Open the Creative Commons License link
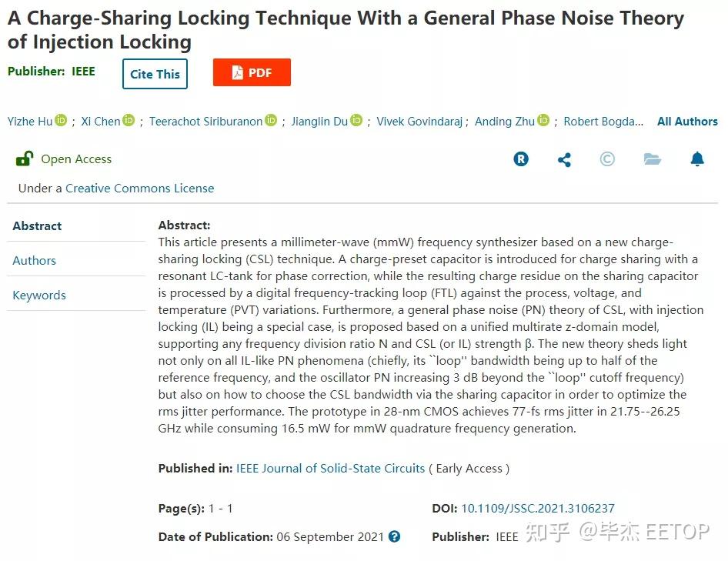Viewport: 728px width, 561px height. coord(139,188)
